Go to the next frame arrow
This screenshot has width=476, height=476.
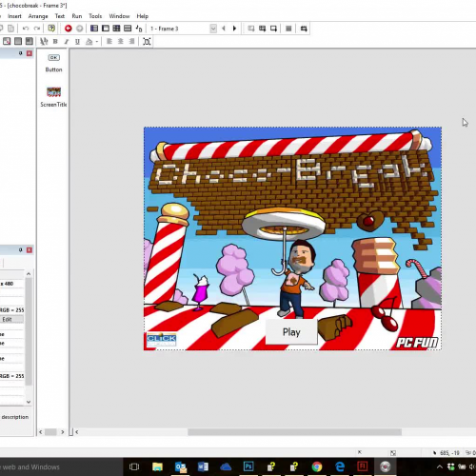[234, 29]
